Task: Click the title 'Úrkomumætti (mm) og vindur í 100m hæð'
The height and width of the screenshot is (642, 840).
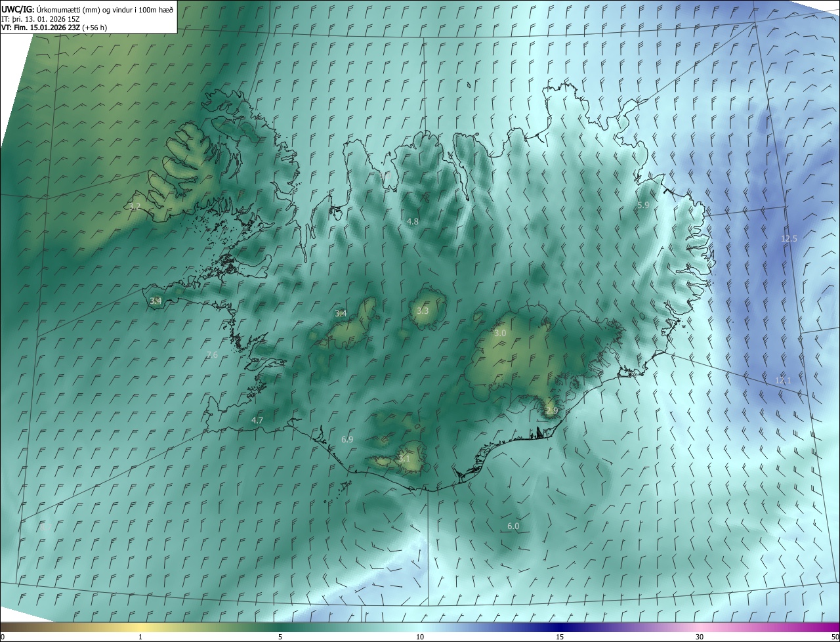Action: (x=105, y=9)
